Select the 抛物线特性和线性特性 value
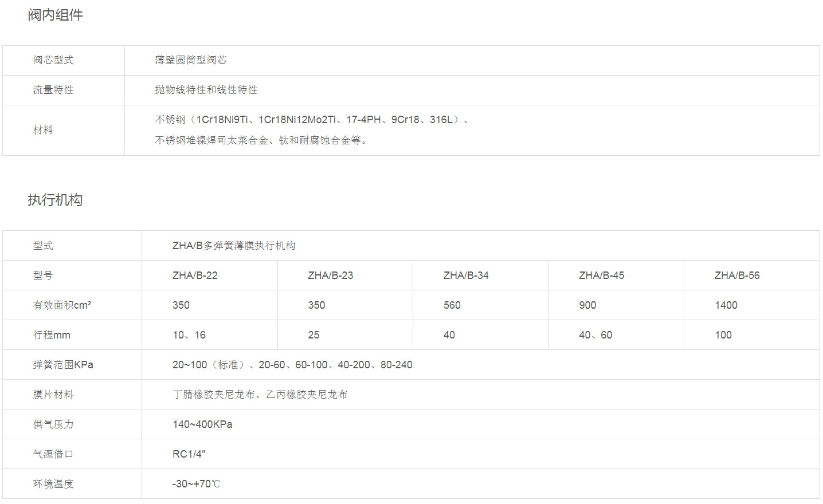Image resolution: width=823 pixels, height=504 pixels. [x=206, y=90]
